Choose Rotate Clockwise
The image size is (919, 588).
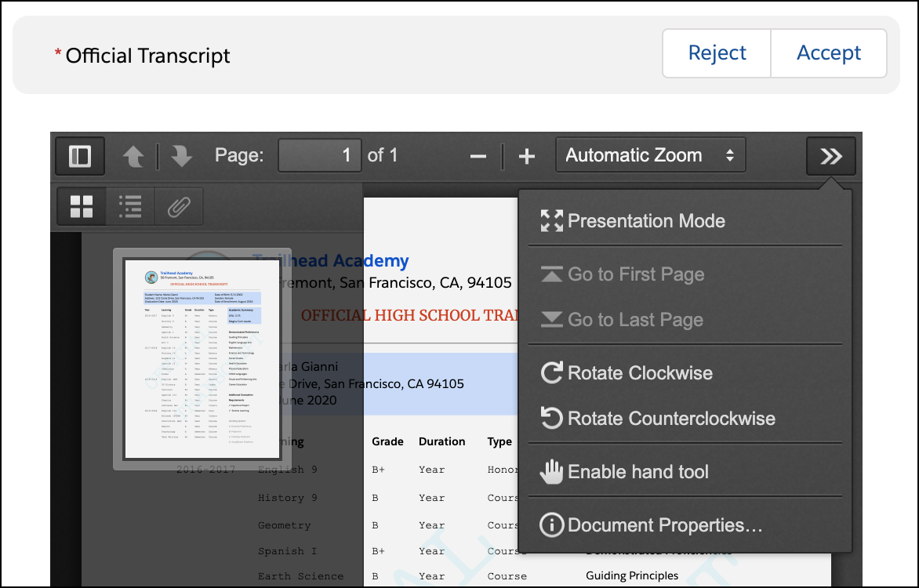[640, 372]
